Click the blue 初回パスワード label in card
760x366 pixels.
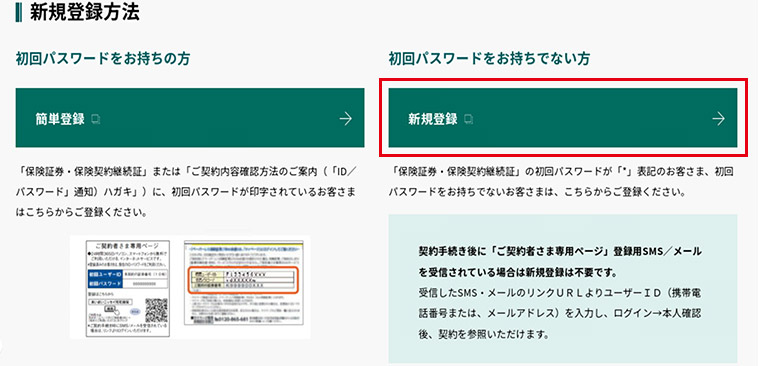105,284
